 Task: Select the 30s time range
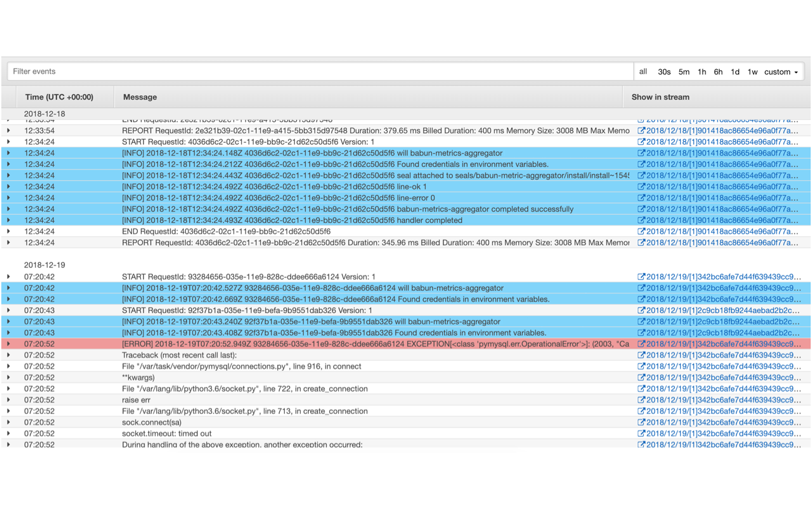coord(664,72)
